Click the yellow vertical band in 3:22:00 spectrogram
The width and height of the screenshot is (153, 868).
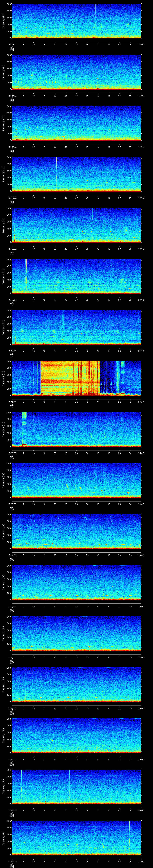pos(24,429)
